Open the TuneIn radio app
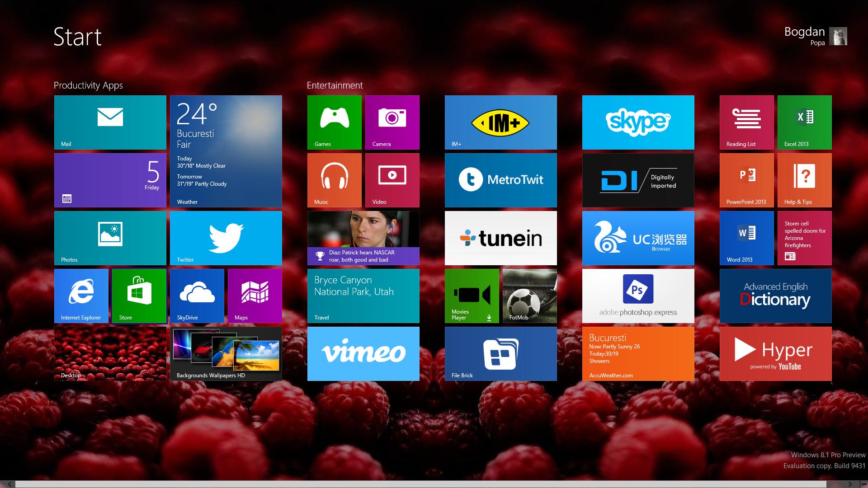The height and width of the screenshot is (488, 868). coord(502,238)
